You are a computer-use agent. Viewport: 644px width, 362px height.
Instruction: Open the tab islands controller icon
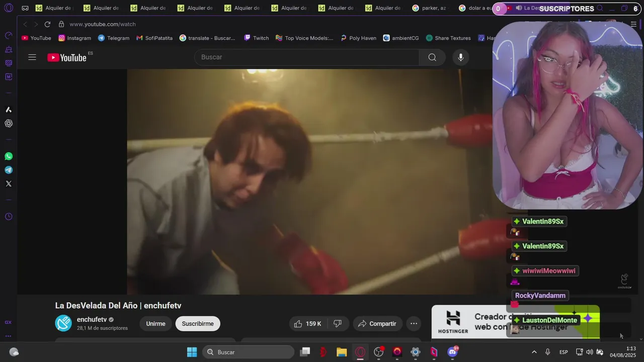click(x=25, y=8)
